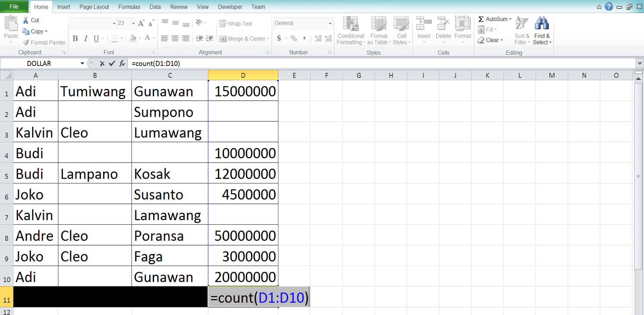Toggle underline formatting
Viewport: 644px width, 315px height.
point(96,39)
